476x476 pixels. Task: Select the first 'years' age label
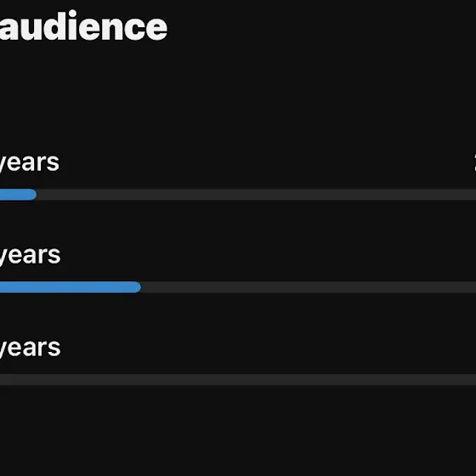(x=29, y=164)
